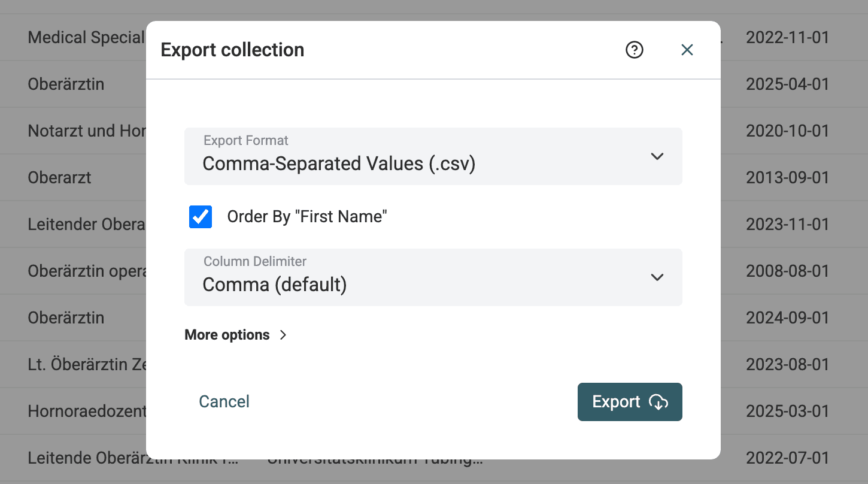
Task: Click the Export button
Action: point(630,402)
